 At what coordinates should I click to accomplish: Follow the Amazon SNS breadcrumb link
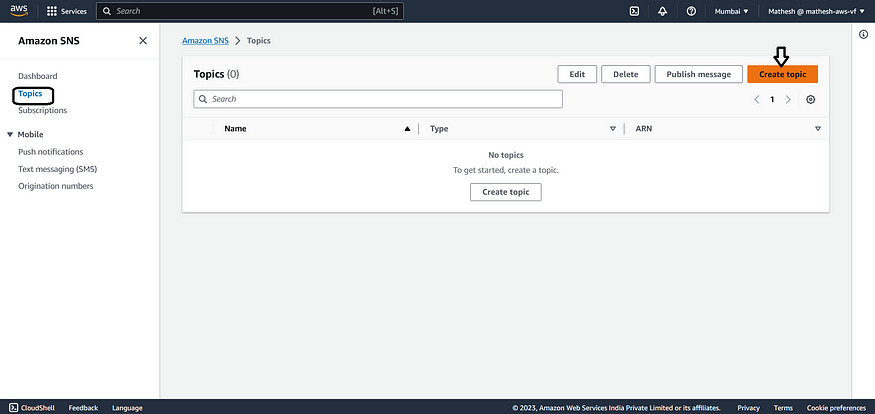[205, 41]
